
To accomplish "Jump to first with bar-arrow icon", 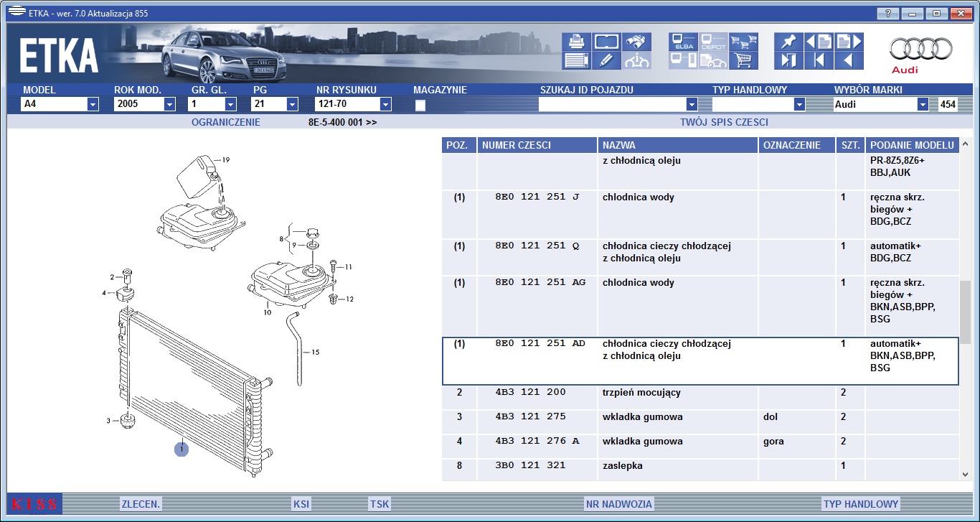I will pyautogui.click(x=819, y=60).
